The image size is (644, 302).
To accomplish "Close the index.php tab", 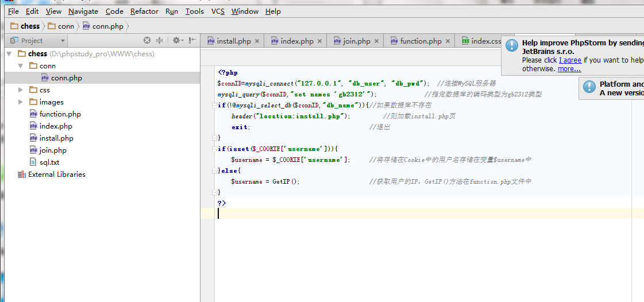I will [319, 41].
